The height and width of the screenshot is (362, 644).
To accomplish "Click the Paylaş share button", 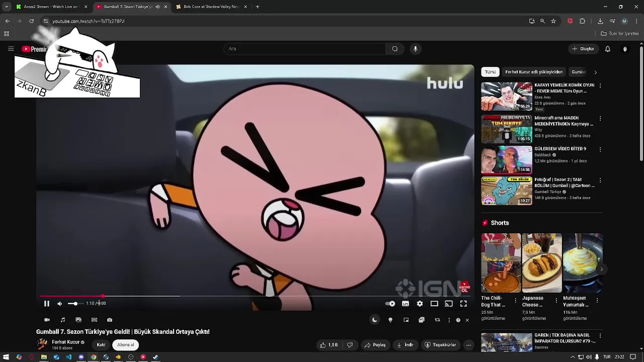I will tap(375, 345).
